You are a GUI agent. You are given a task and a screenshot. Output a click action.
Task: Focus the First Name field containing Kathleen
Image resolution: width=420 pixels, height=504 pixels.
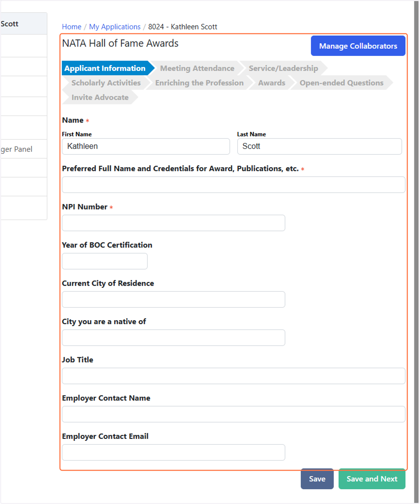click(146, 146)
